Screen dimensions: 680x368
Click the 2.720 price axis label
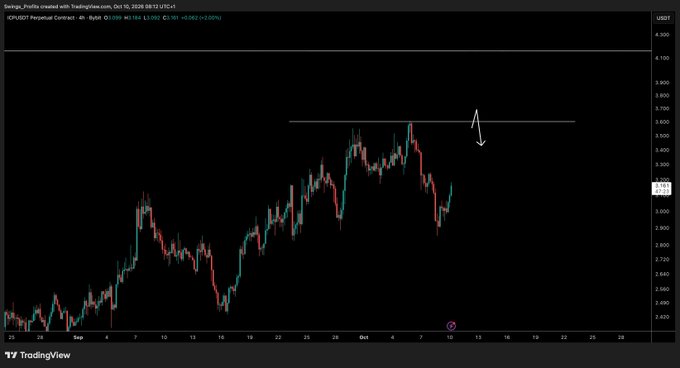point(662,259)
